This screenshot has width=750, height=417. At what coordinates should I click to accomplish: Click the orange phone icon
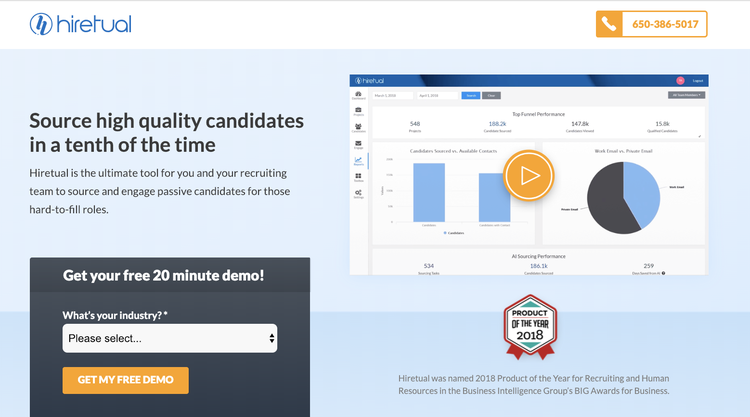(609, 24)
